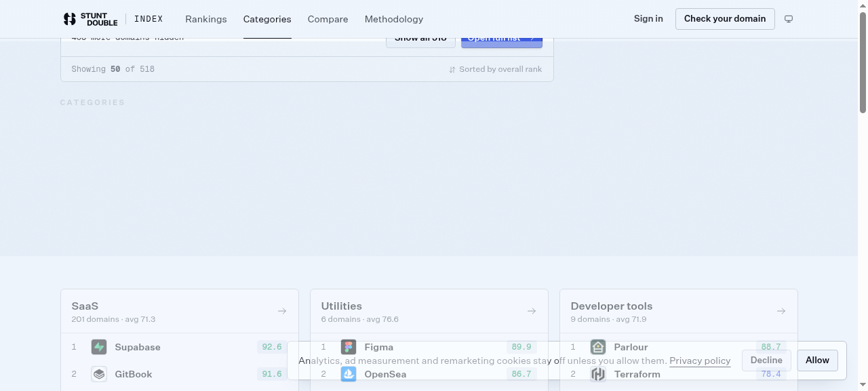Viewport: 868px width, 391px height.
Task: Click the Sorted by overall rank label
Action: coord(500,69)
